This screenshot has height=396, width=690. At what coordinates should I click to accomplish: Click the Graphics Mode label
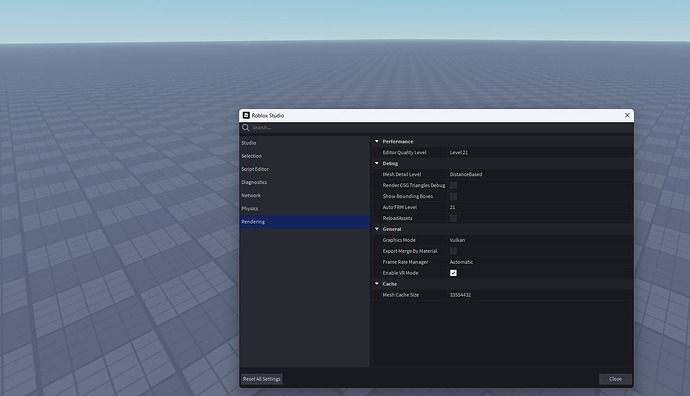coord(399,240)
